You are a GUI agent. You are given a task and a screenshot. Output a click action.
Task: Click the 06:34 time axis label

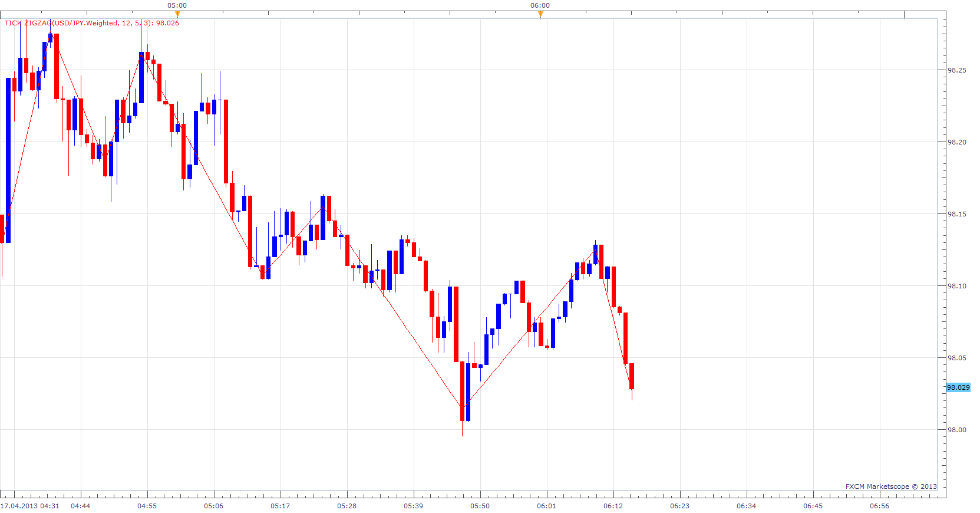point(747,506)
